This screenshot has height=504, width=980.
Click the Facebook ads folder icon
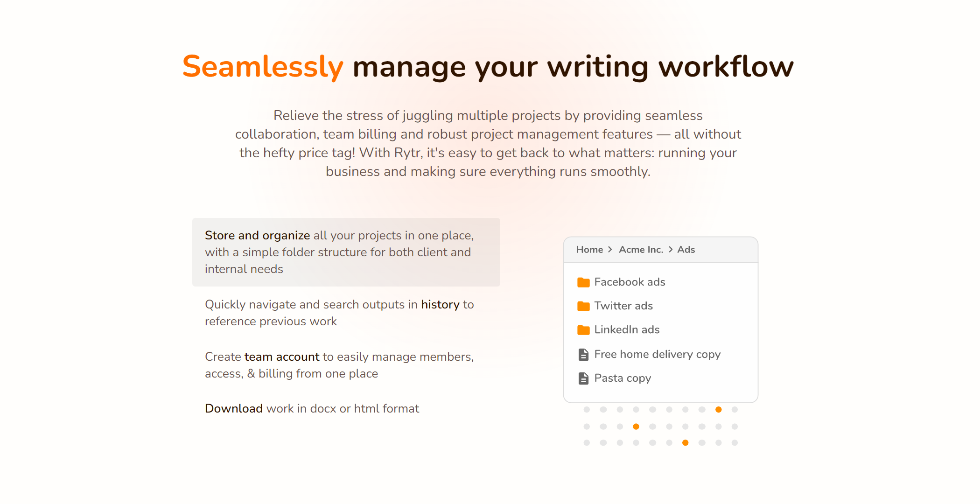[x=583, y=281]
